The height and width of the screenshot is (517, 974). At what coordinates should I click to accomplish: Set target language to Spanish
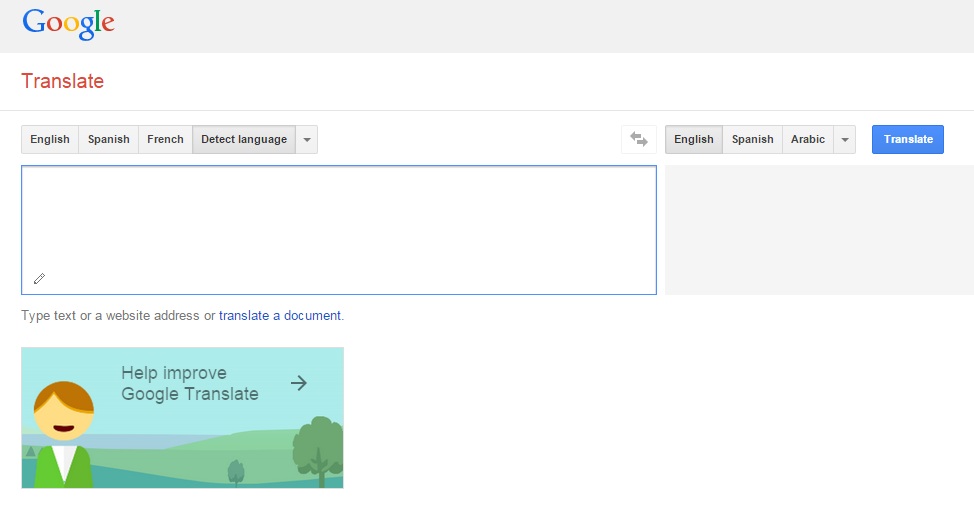coord(753,140)
